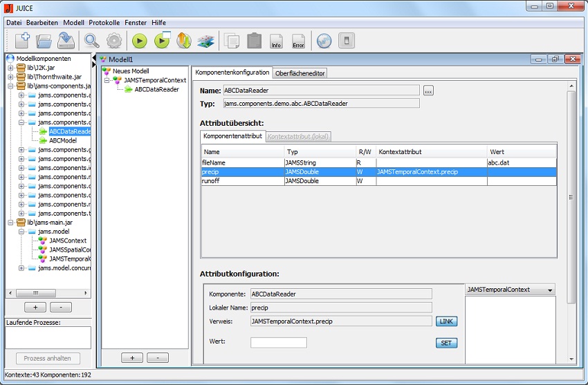Click the new model toolbar icon
The image size is (588, 385).
coord(21,41)
